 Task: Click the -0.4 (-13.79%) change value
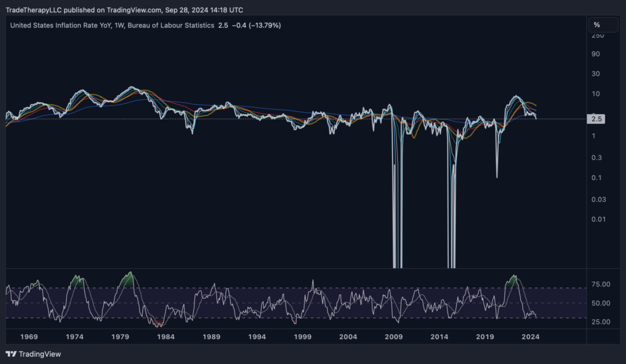click(x=255, y=25)
